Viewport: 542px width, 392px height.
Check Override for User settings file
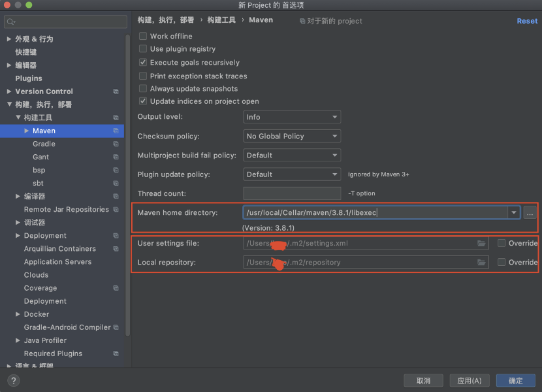pos(502,243)
